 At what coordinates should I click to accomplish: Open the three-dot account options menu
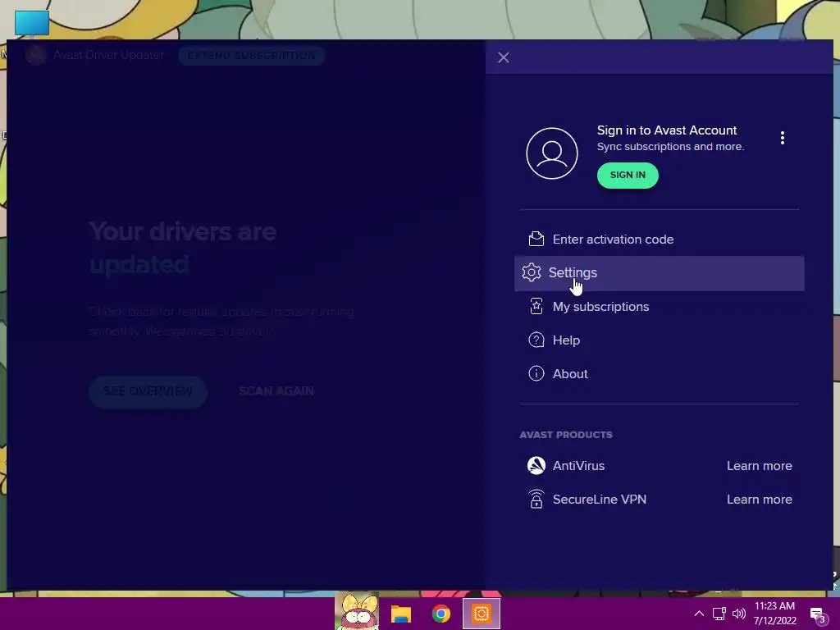tap(782, 138)
